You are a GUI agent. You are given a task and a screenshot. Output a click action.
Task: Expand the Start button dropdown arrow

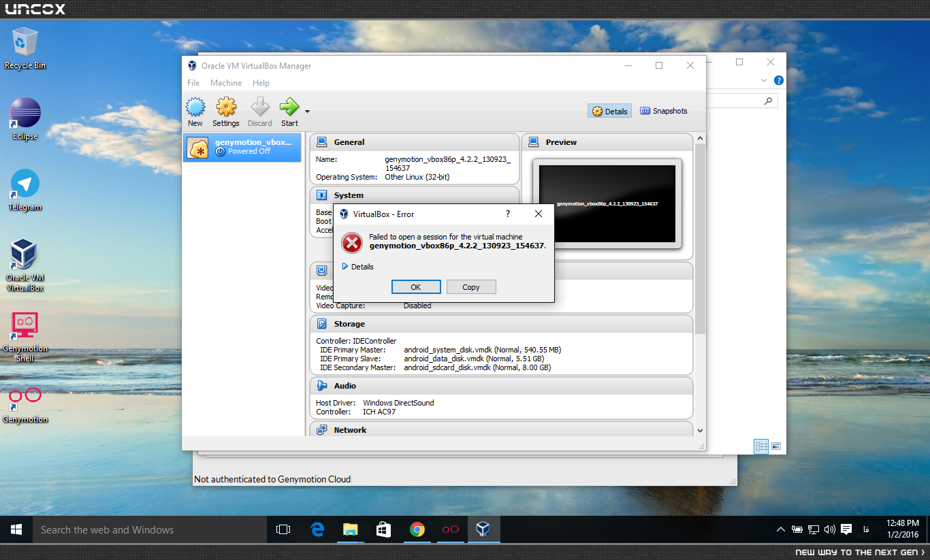pyautogui.click(x=308, y=112)
